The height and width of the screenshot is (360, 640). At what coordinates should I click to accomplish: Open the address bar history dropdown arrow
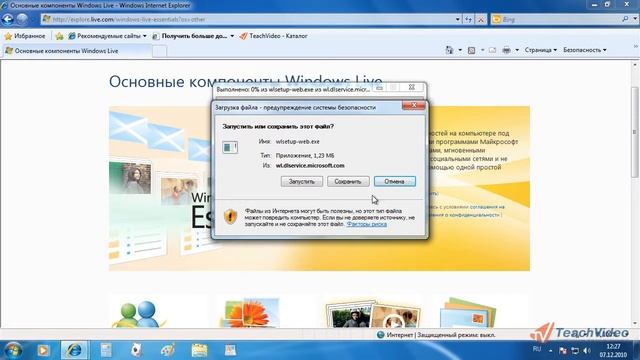pos(458,19)
